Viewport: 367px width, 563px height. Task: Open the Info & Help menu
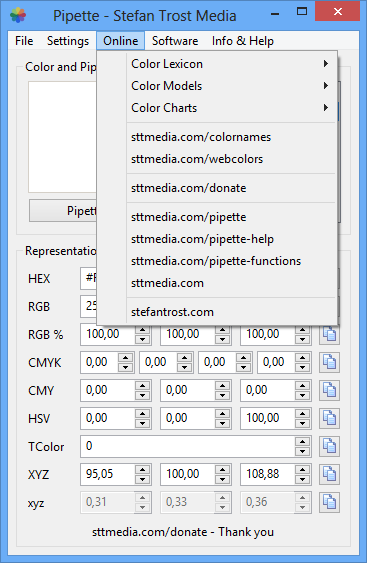[243, 41]
